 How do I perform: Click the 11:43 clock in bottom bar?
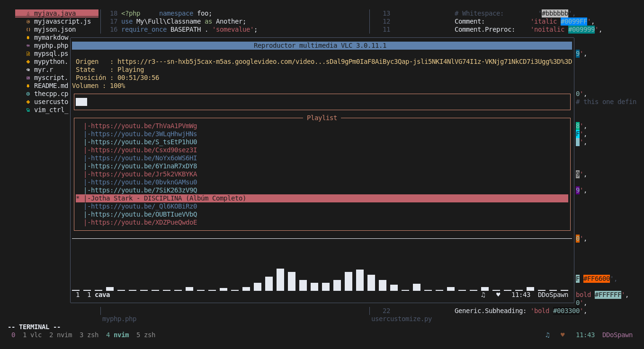click(585, 335)
